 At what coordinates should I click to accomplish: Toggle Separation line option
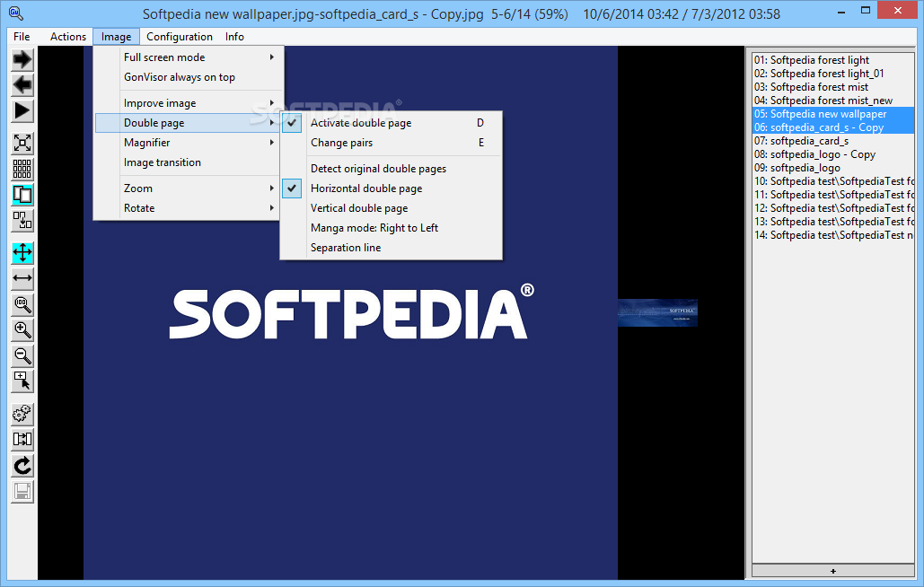pos(392,248)
